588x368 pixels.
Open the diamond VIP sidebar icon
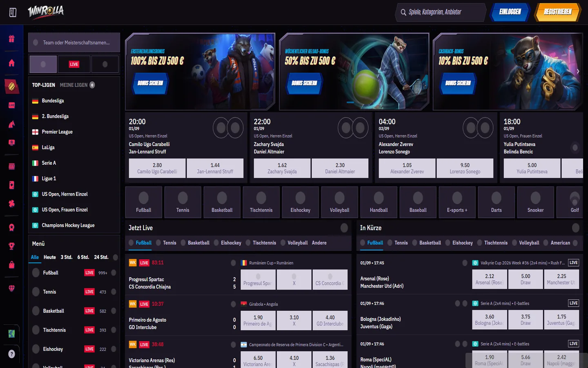[x=11, y=289]
